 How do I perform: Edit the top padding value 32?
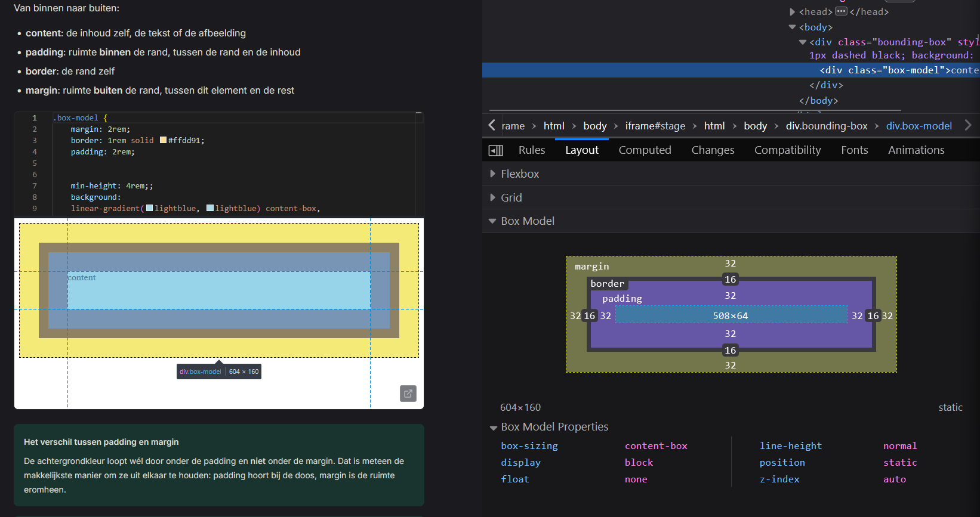[730, 295]
